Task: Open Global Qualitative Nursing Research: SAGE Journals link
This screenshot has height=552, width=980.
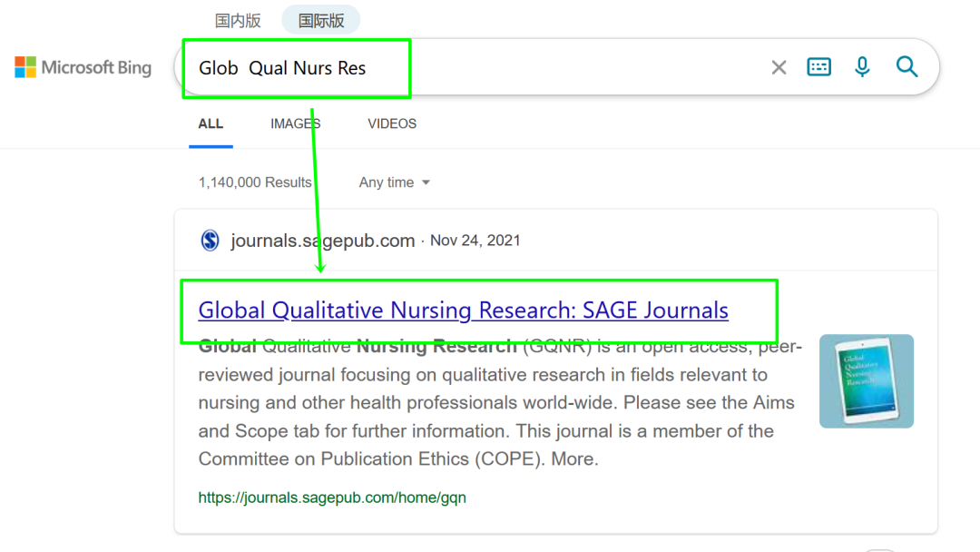Action: 463,310
